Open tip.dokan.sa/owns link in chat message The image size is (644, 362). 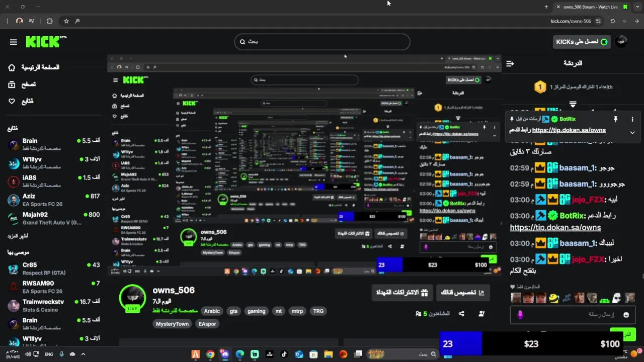555,227
